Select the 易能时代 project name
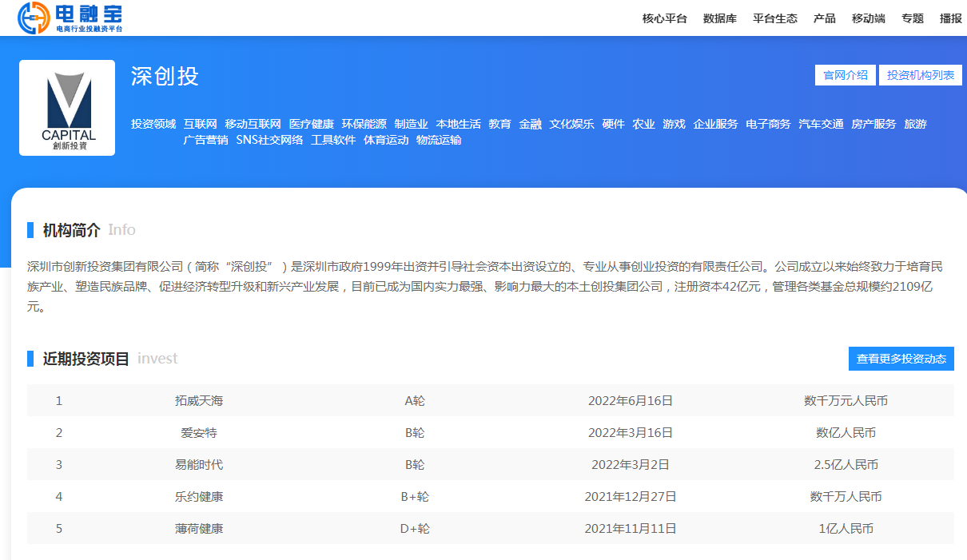 (199, 464)
